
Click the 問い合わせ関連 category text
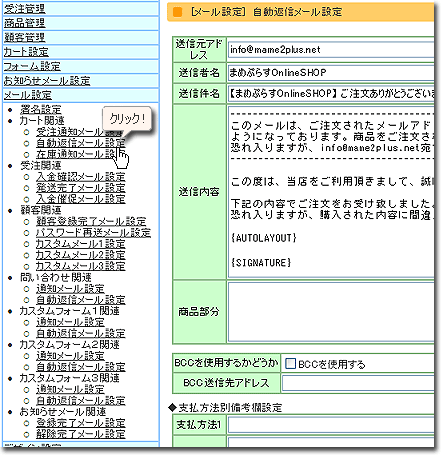[x=55, y=277]
